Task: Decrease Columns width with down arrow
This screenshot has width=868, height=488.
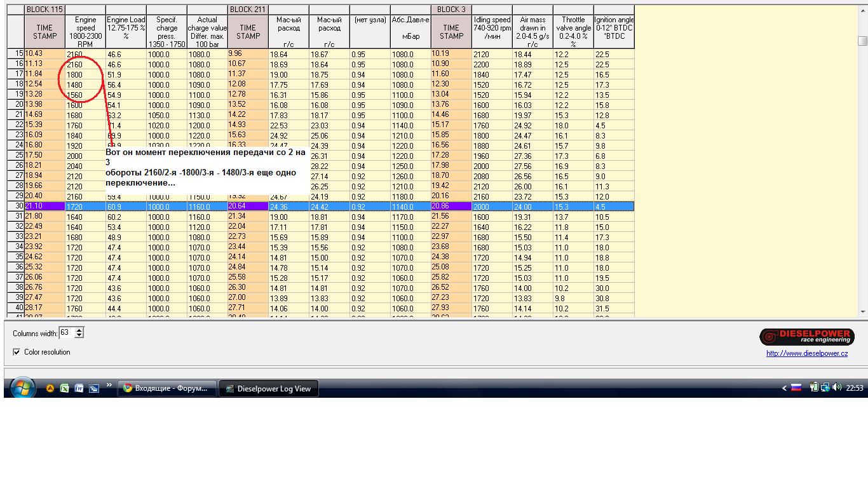Action: click(x=79, y=336)
